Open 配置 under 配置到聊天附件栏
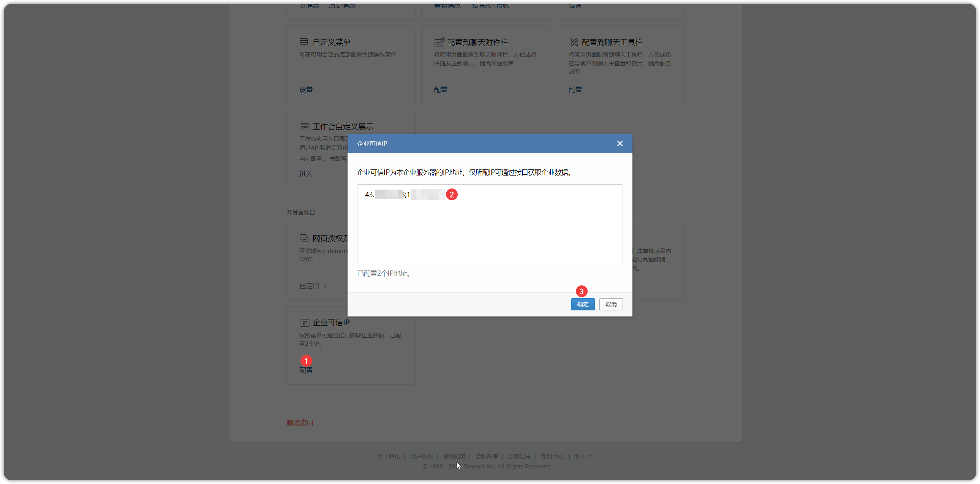This screenshot has height=484, width=980. 441,89
